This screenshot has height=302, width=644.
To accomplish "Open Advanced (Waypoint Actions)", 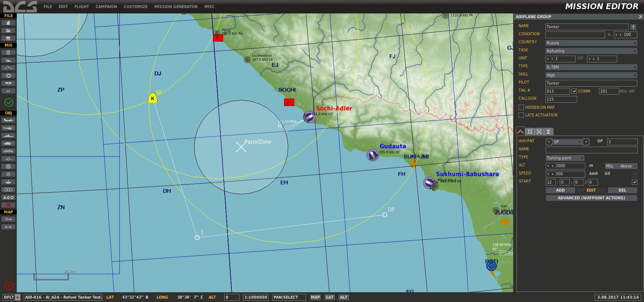I will coord(591,198).
